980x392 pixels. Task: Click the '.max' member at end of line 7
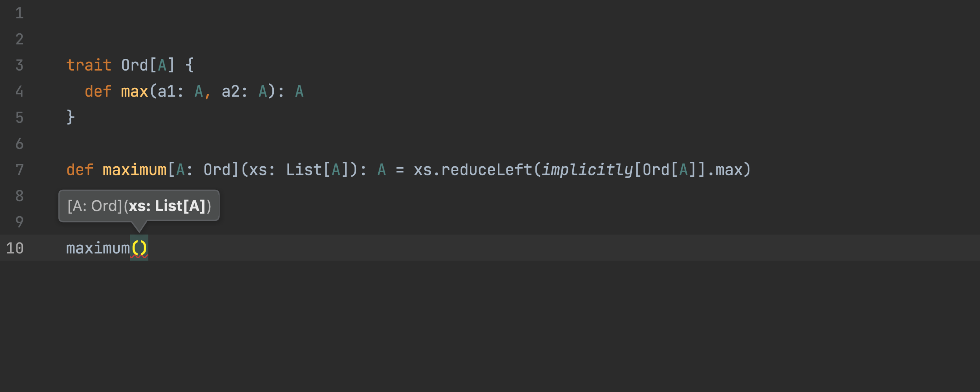point(724,170)
